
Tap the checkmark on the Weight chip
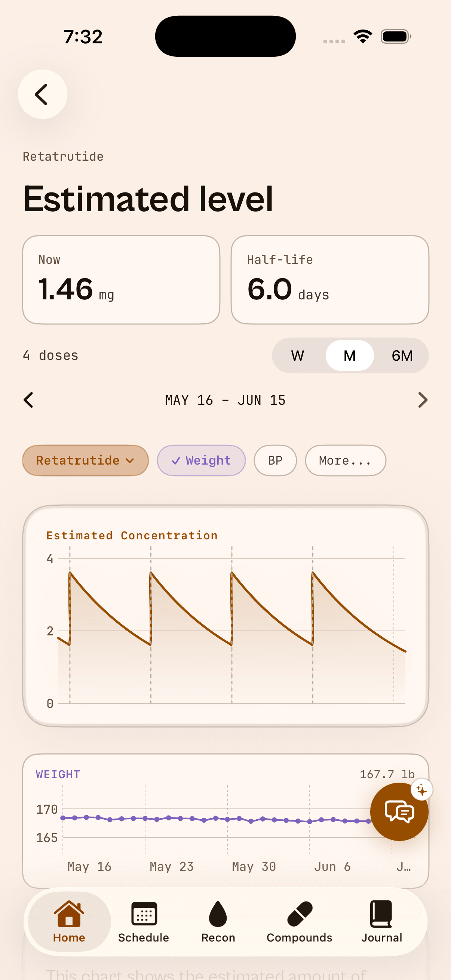click(x=176, y=461)
